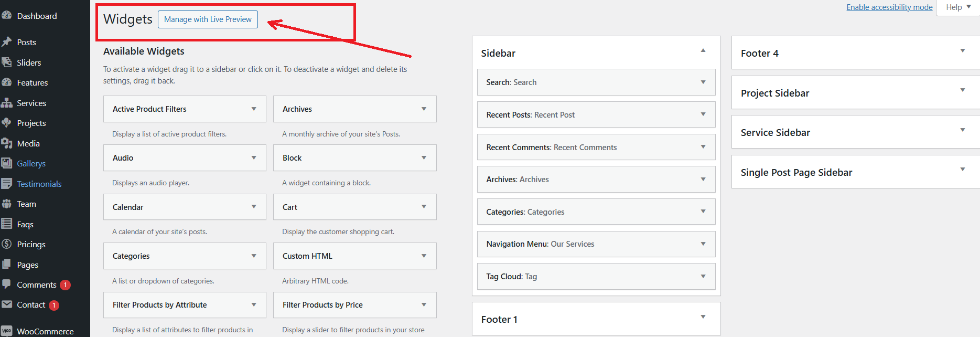Viewport: 980px width, 337px height.
Task: Click Manage with Live Preview button
Action: point(208,19)
